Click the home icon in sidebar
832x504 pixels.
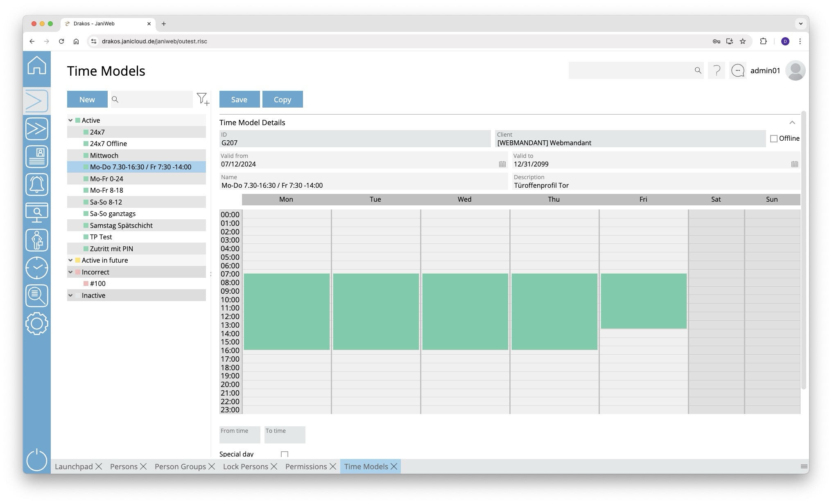tap(37, 65)
